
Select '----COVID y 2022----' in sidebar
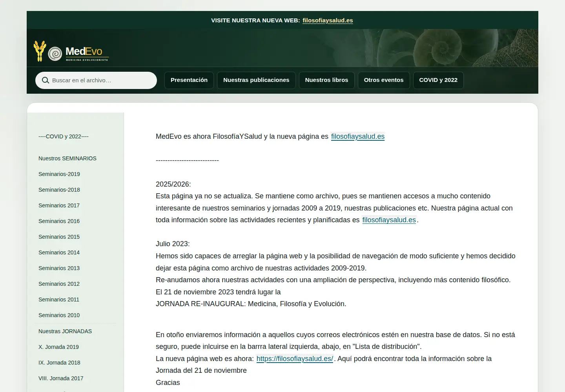[64, 136]
